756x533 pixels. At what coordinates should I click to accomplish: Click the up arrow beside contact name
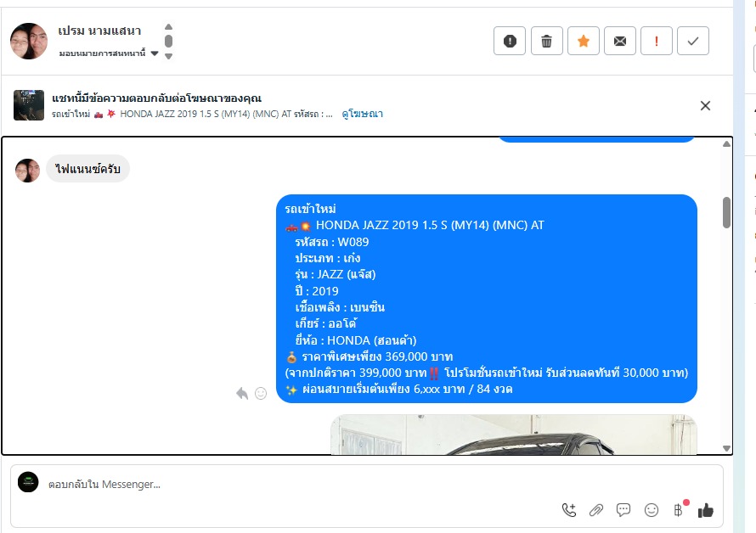point(168,27)
